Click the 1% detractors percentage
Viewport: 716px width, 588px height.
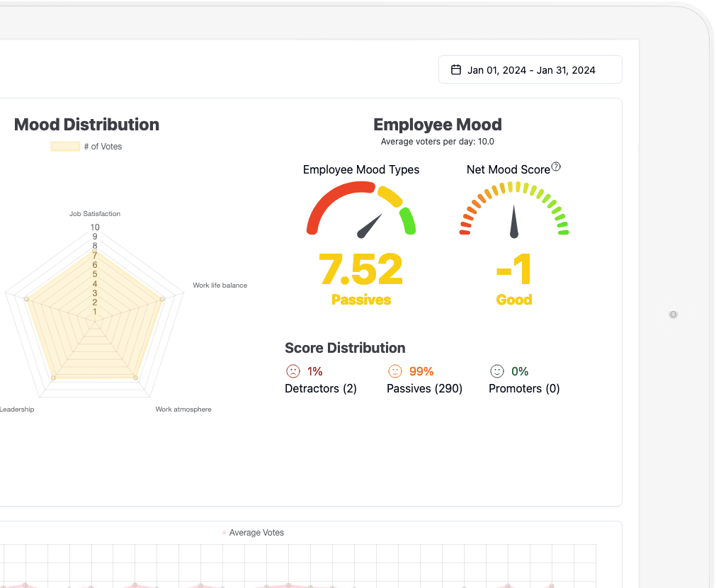pos(314,371)
